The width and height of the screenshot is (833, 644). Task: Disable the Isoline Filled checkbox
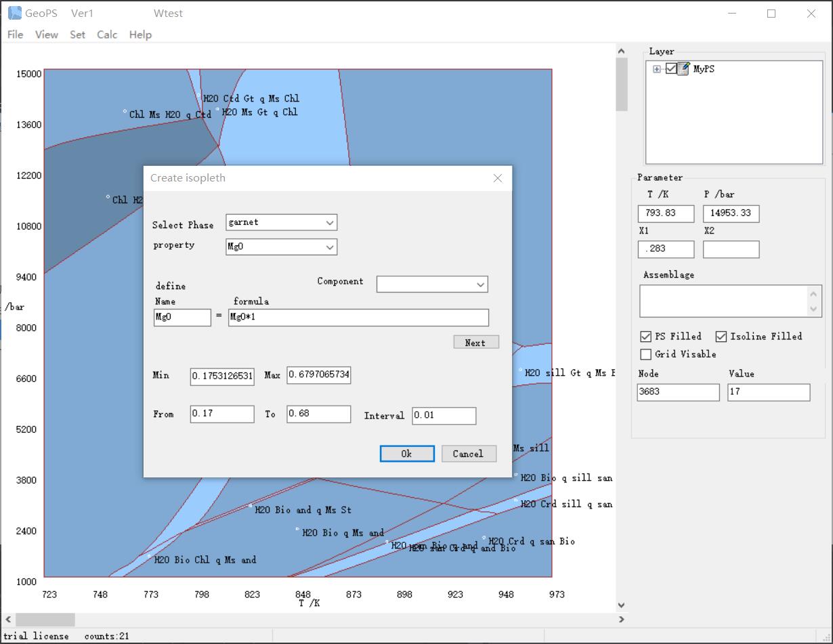pyautogui.click(x=721, y=337)
